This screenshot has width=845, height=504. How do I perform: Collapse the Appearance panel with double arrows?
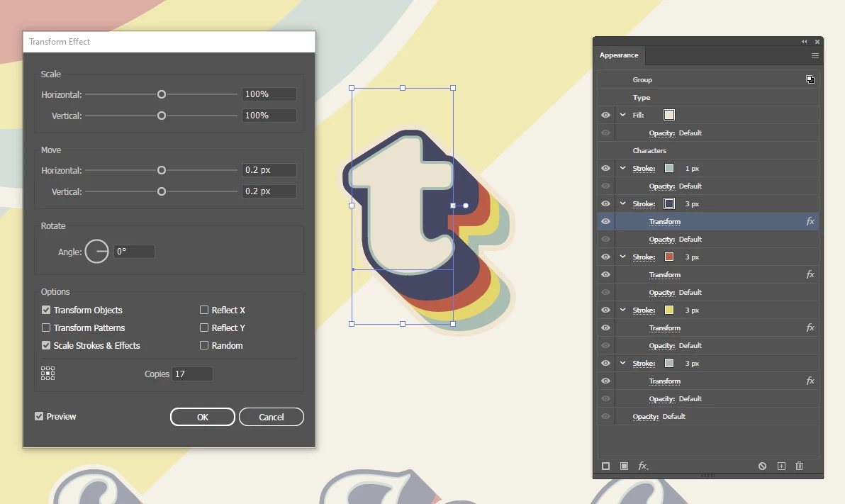point(804,42)
